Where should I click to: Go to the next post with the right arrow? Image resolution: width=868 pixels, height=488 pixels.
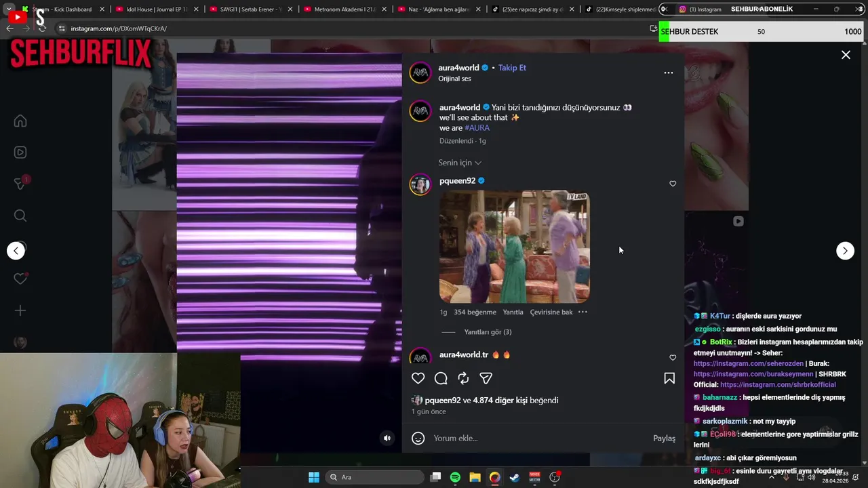[x=845, y=251]
